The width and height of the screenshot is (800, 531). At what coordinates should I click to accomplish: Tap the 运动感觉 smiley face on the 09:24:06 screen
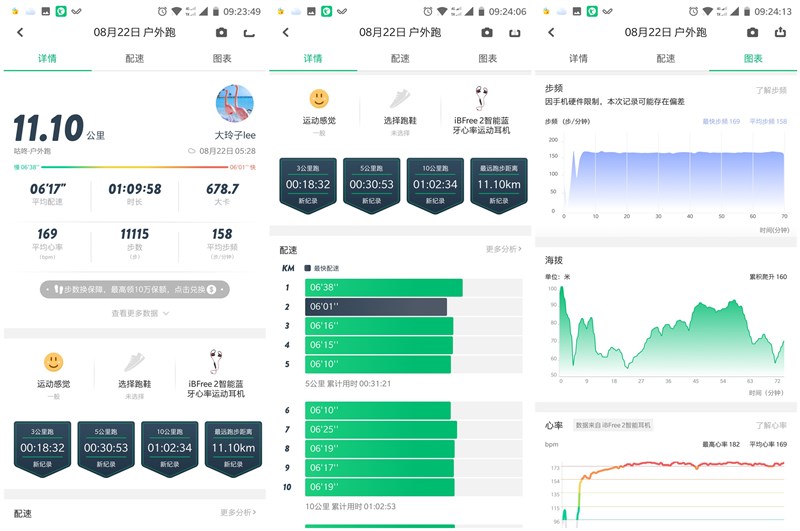(318, 98)
